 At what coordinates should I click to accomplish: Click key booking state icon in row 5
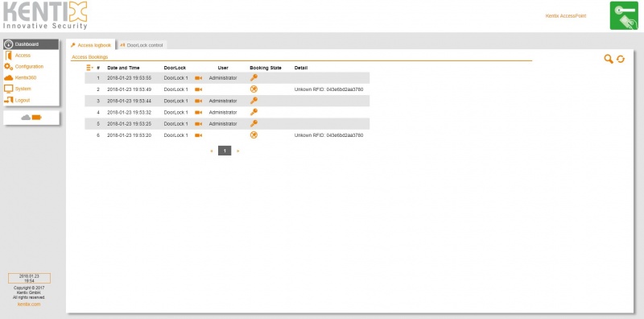tap(254, 123)
